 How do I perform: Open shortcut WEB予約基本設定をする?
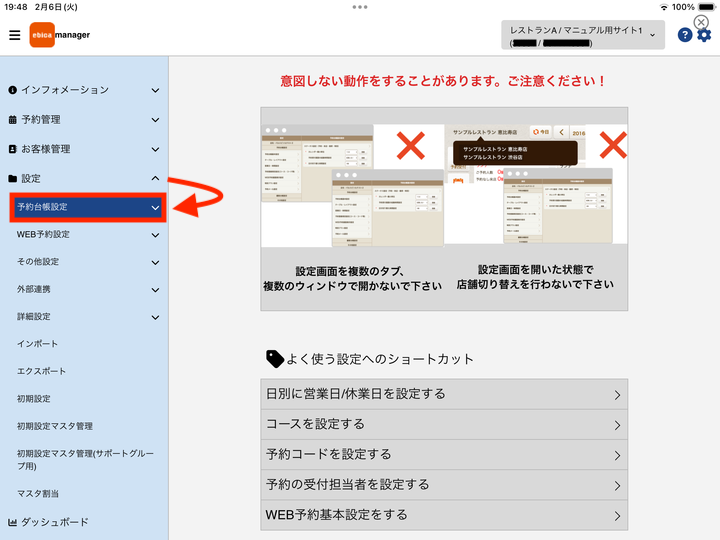(x=444, y=515)
